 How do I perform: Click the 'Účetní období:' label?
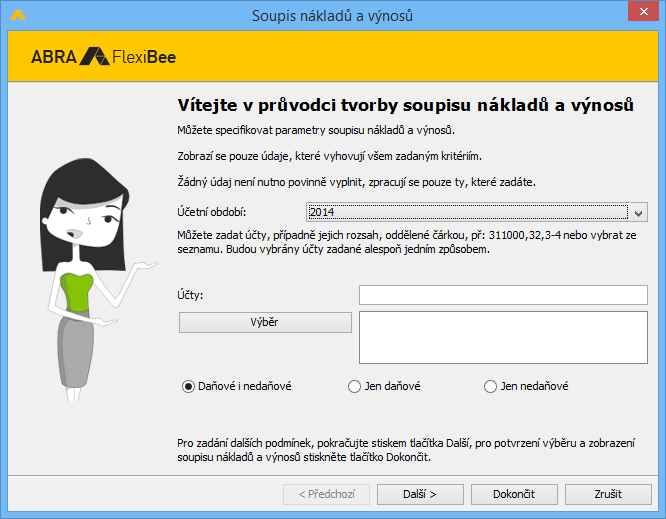[212, 212]
